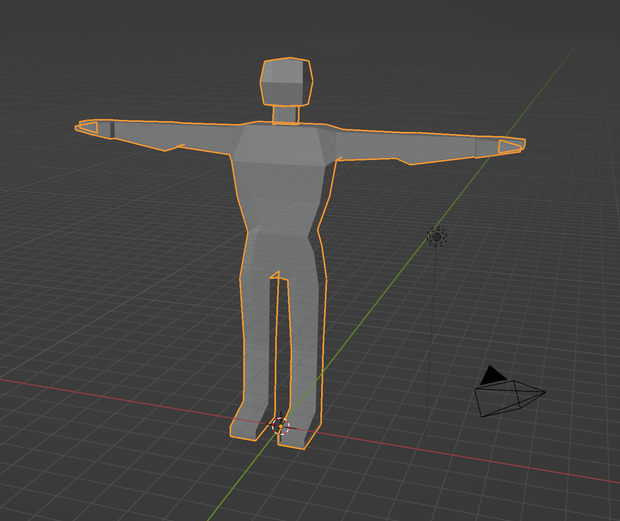Viewport: 620px width, 521px height.
Task: Click the vertical line beneath the light
Action: click(431, 340)
